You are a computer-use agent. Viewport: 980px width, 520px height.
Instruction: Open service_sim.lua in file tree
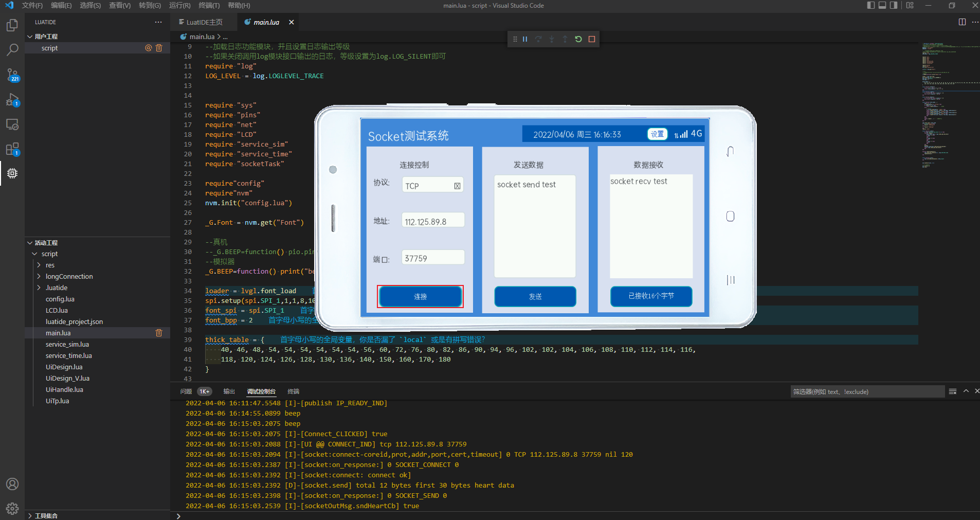pos(67,345)
